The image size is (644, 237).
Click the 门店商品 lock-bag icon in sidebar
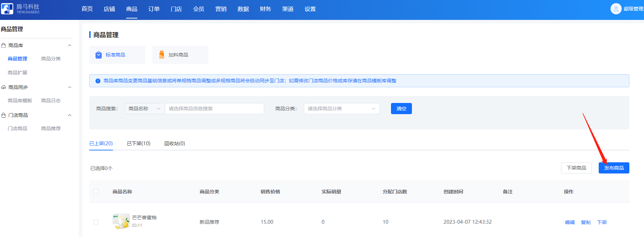click(x=3, y=115)
